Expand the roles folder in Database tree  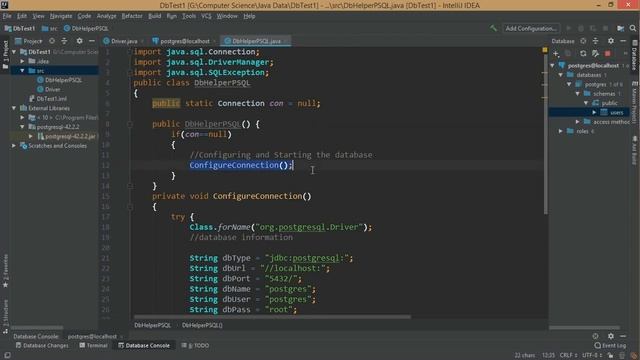[561, 131]
